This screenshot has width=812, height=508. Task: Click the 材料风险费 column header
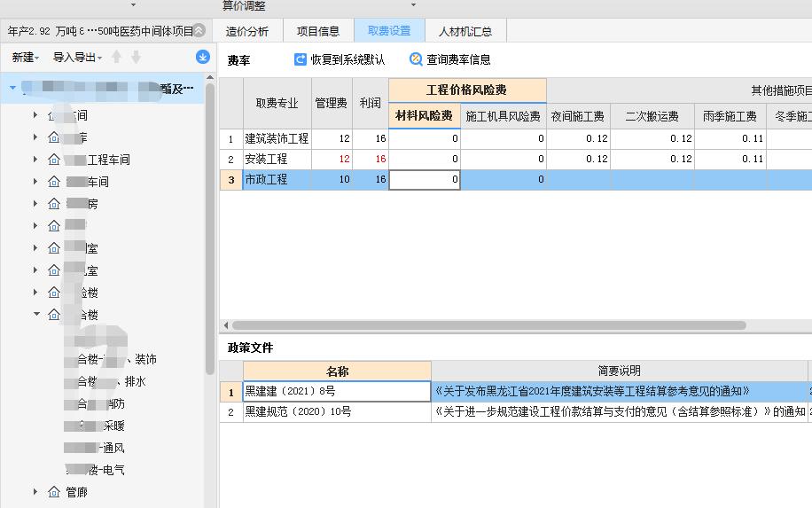click(x=425, y=116)
